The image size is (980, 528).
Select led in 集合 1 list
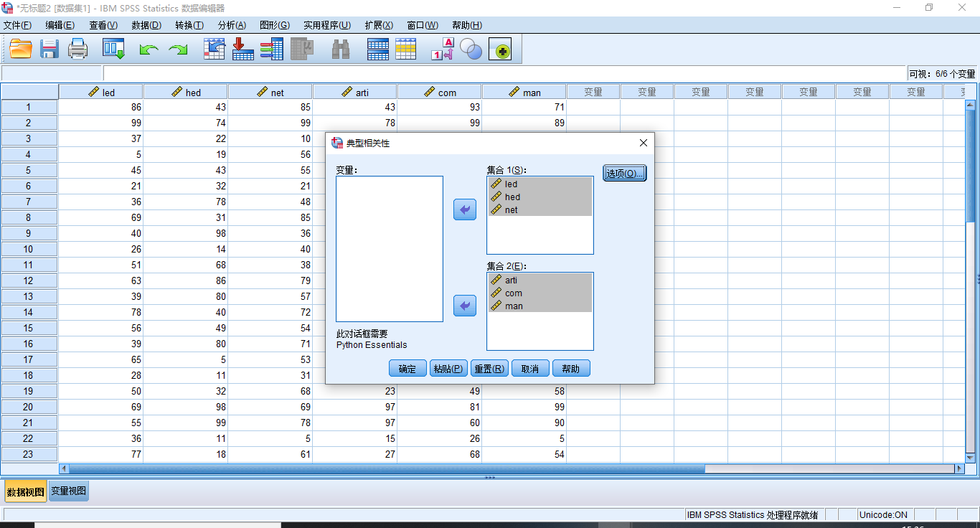click(x=540, y=184)
